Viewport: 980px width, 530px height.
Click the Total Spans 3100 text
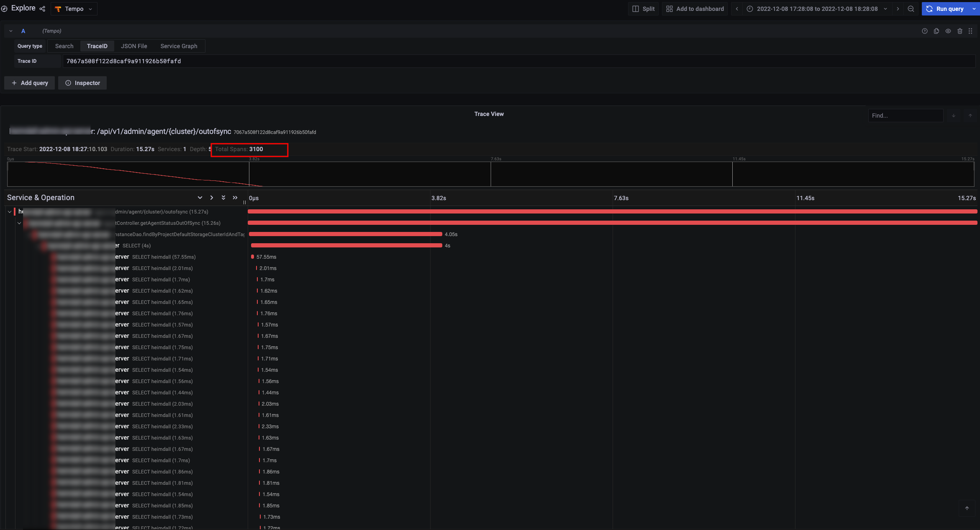[239, 149]
